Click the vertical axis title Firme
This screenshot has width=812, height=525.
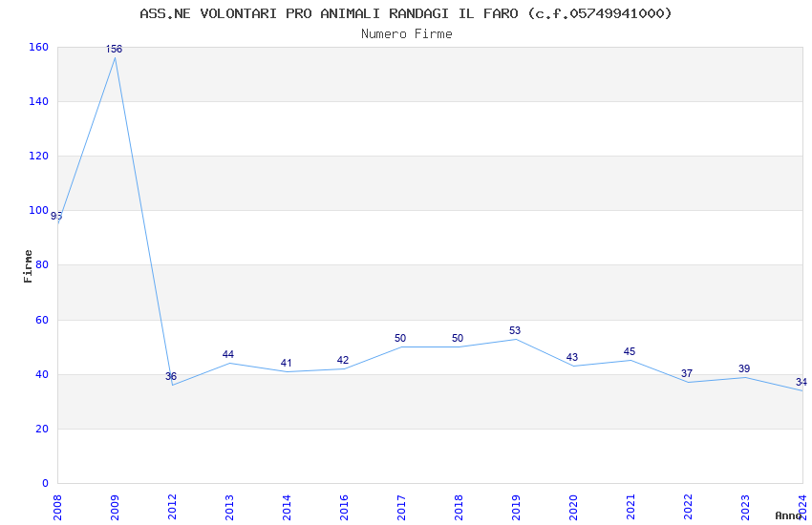pos(28,266)
